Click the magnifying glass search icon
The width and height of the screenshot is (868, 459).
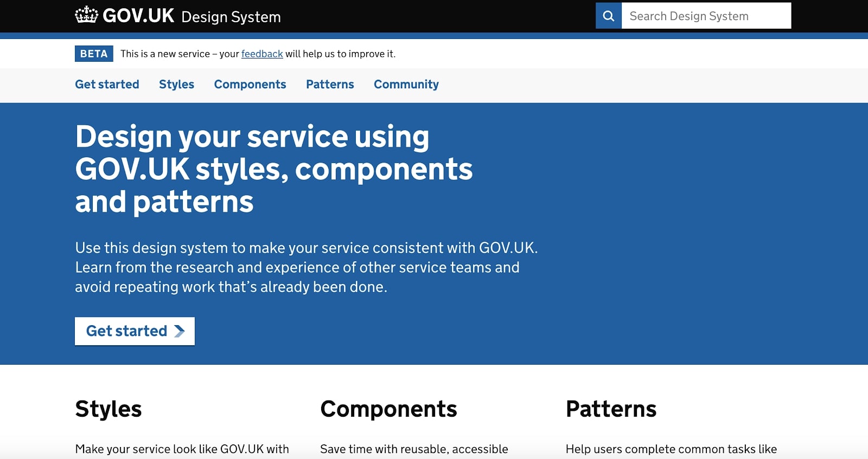[x=609, y=16]
